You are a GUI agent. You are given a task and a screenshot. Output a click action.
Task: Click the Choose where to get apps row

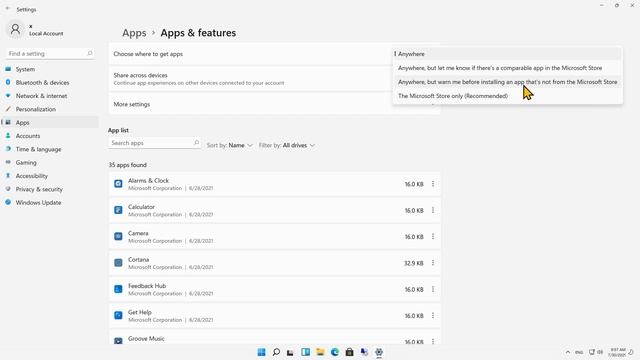pos(274,54)
